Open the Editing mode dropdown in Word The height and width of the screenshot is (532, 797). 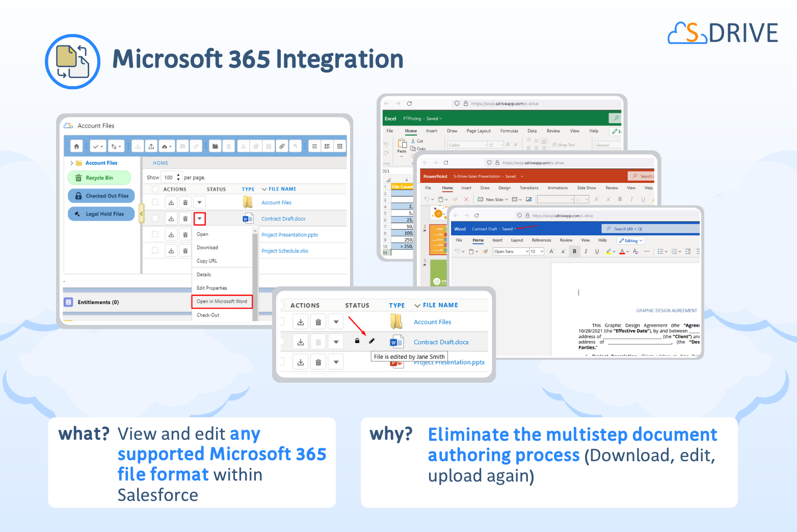[x=631, y=241]
